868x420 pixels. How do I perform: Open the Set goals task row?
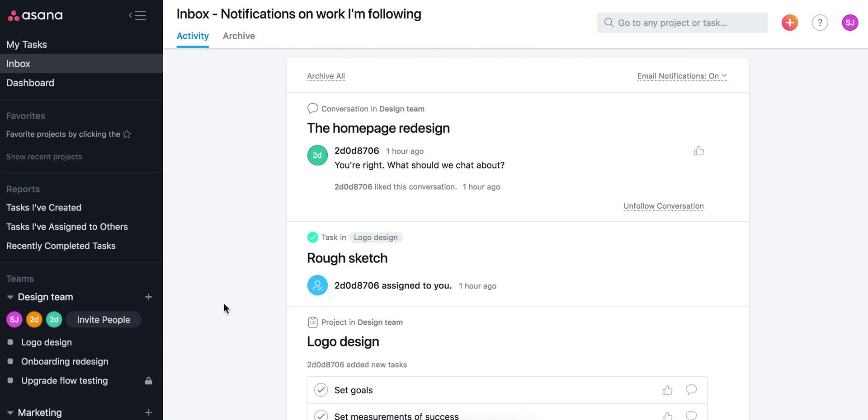507,390
